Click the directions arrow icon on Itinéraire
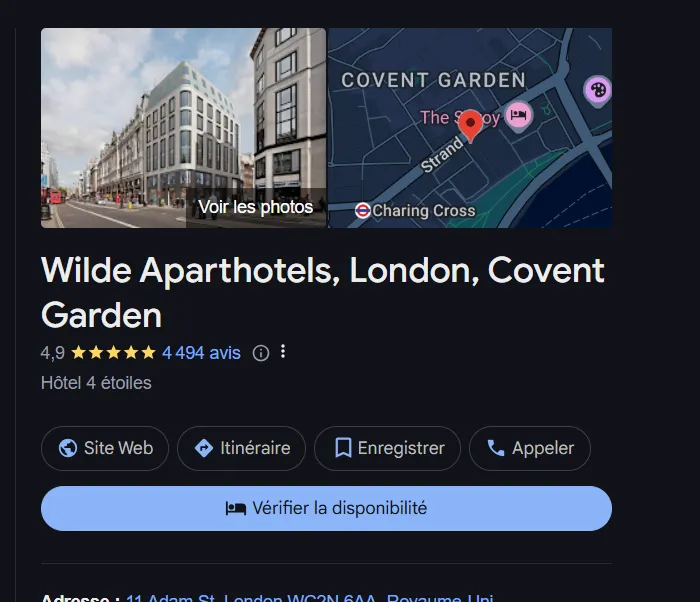The image size is (700, 602). (204, 448)
